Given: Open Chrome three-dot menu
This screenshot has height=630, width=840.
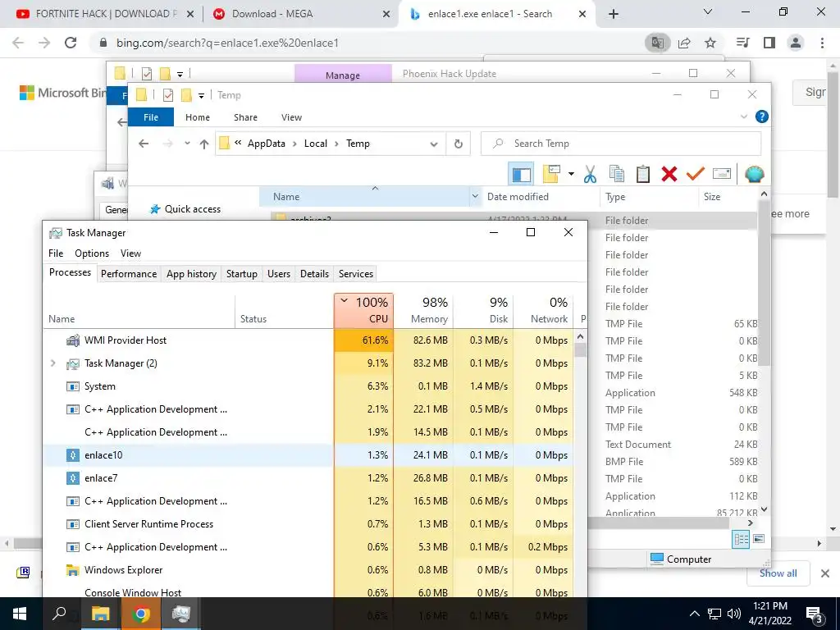Looking at the screenshot, I should (822, 43).
